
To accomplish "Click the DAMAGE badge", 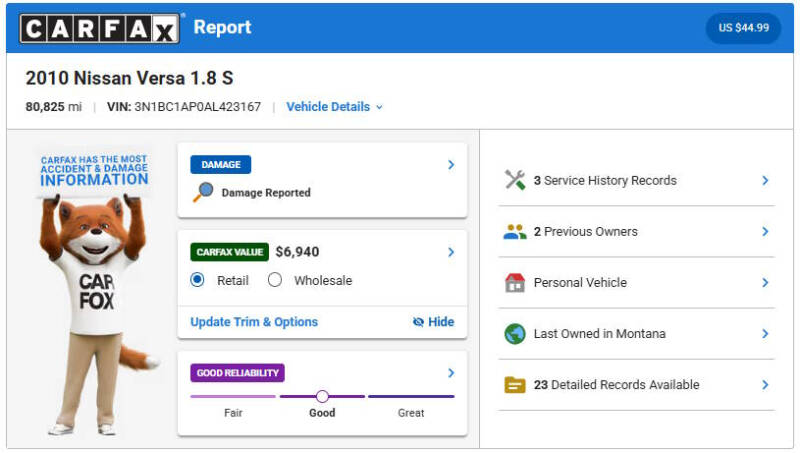I will point(220,164).
